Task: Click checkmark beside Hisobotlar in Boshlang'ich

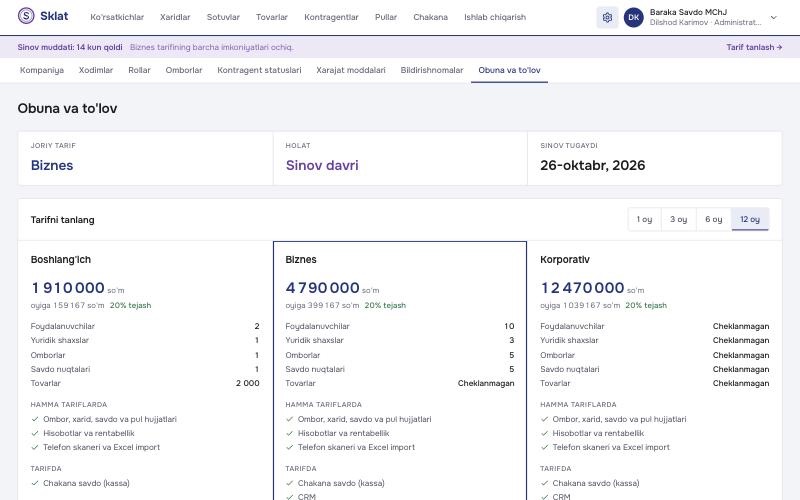Action: point(35,433)
